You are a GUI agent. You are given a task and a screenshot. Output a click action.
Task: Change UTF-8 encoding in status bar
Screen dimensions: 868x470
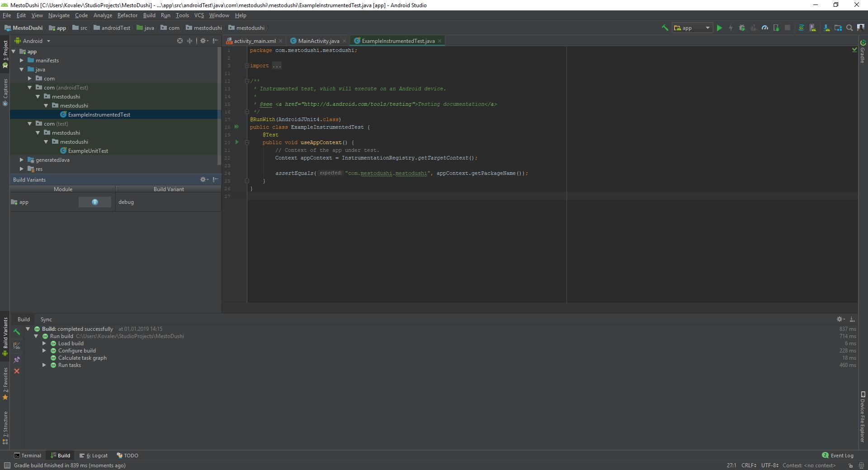[x=769, y=465]
